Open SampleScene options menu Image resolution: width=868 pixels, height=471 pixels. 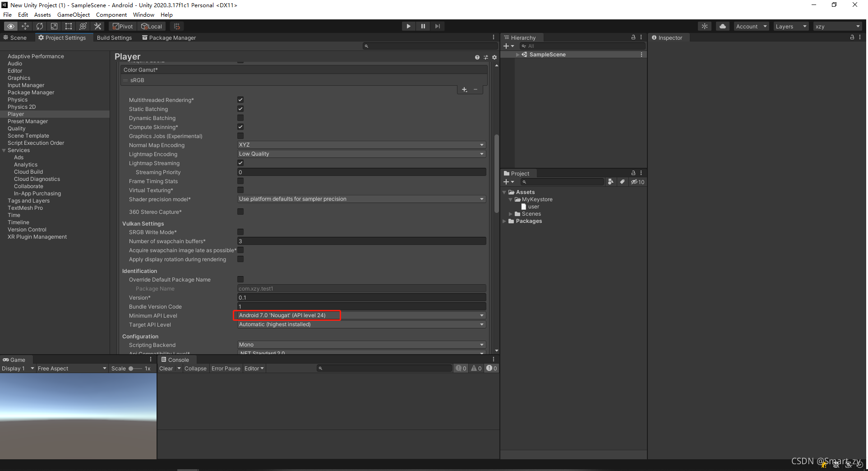[641, 55]
